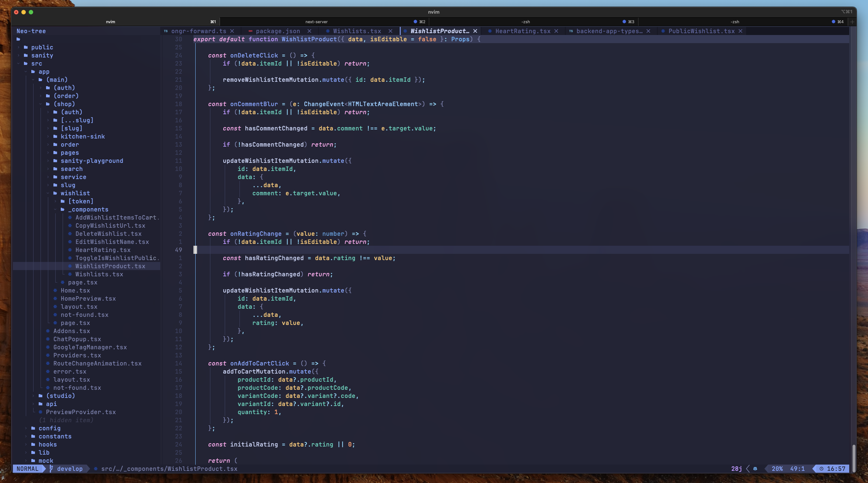Add a new terminal tab with plus
Viewport: 868px width, 483px height.
pyautogui.click(x=852, y=22)
